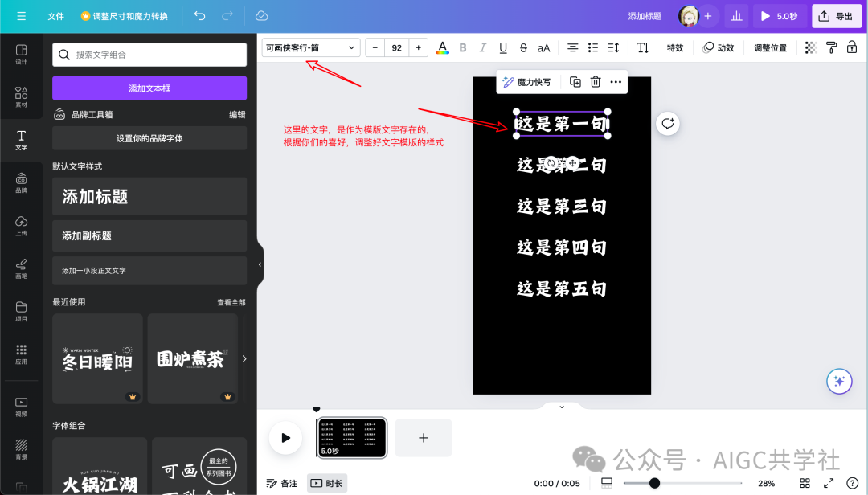Toggle the lock icon in toolbar

point(852,47)
